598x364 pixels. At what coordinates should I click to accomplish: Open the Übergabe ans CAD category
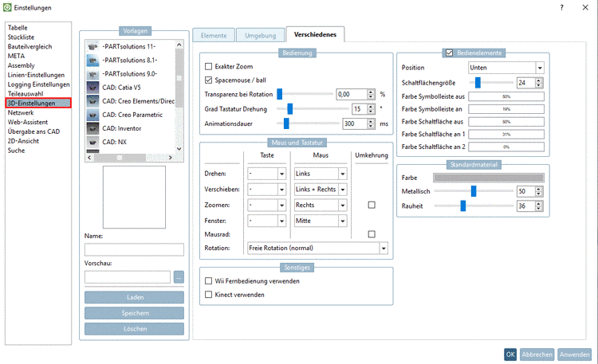pyautogui.click(x=33, y=131)
